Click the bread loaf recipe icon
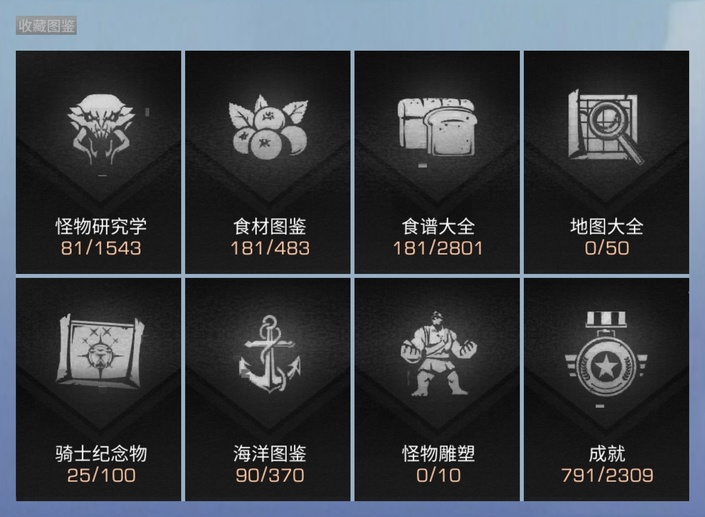The width and height of the screenshot is (705, 517). pos(437,127)
